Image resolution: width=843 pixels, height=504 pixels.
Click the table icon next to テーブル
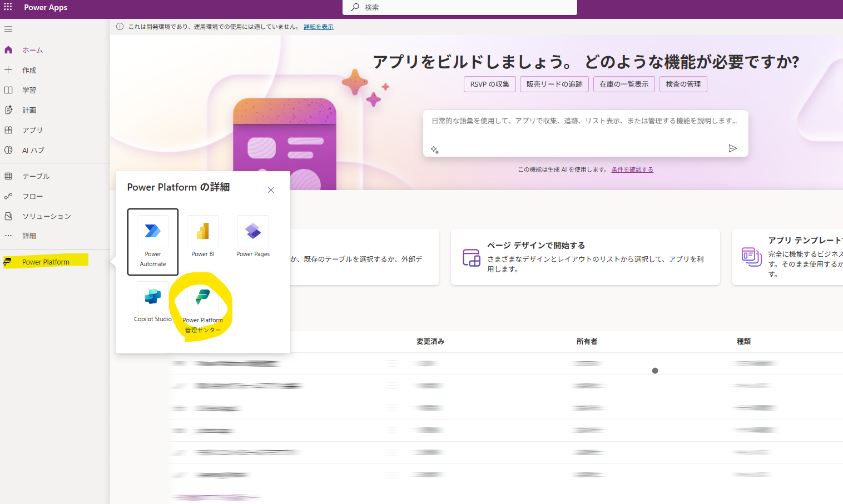(8, 176)
